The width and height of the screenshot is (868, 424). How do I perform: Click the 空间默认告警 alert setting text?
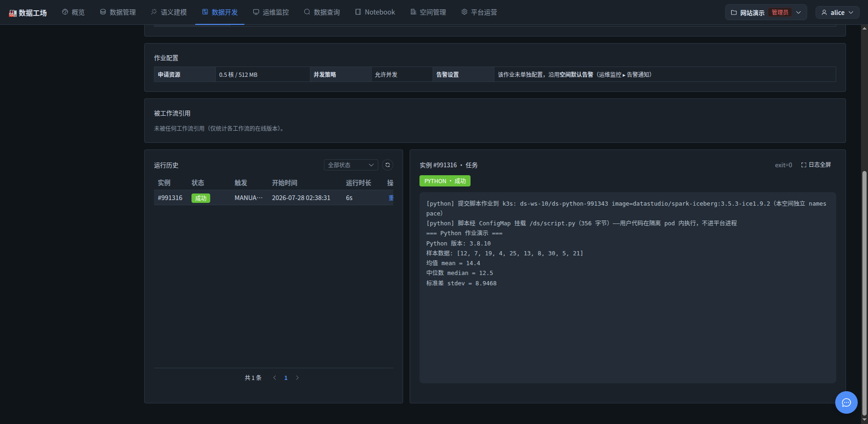click(x=576, y=74)
